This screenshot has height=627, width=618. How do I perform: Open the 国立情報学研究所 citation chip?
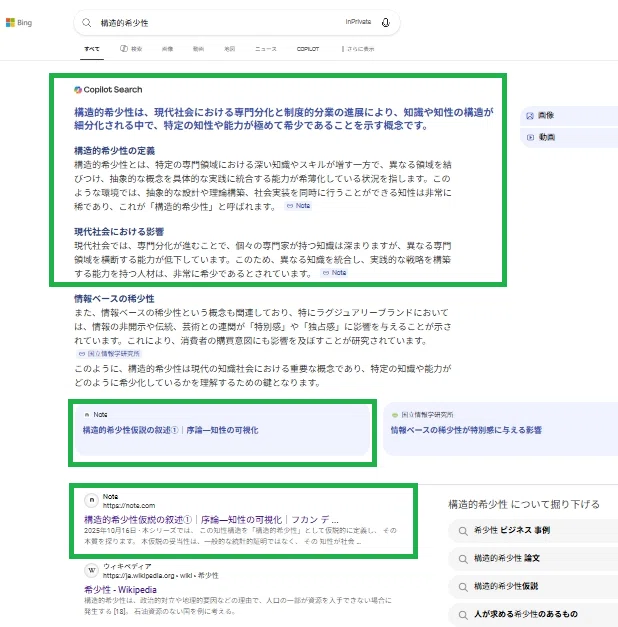click(x=109, y=354)
